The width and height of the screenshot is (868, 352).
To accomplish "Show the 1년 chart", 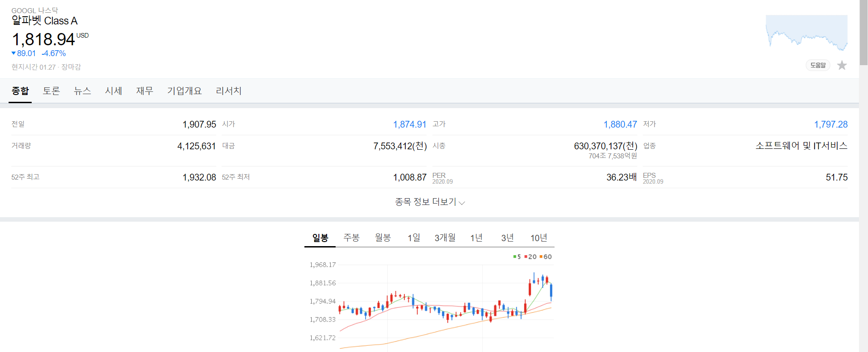I will pyautogui.click(x=476, y=238).
